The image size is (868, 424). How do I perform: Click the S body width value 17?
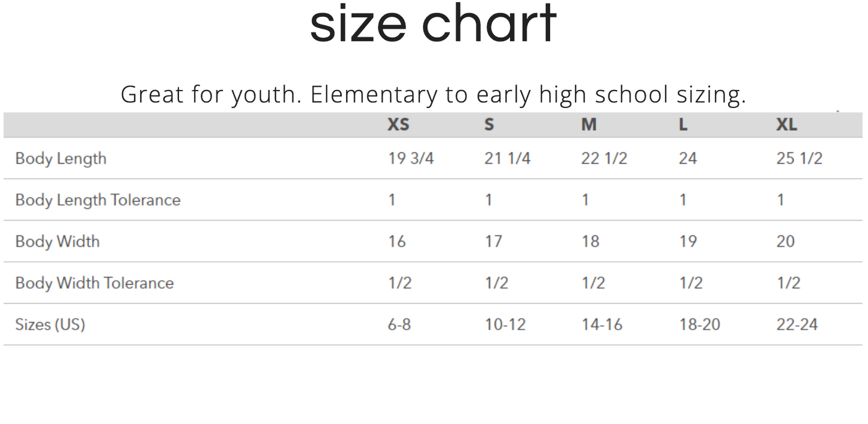493,241
